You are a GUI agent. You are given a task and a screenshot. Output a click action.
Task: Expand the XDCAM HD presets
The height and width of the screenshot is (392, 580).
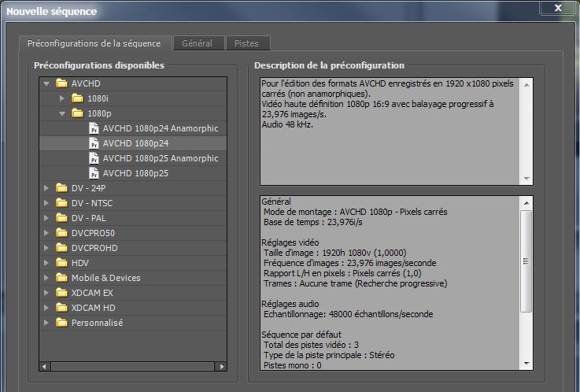(x=46, y=308)
